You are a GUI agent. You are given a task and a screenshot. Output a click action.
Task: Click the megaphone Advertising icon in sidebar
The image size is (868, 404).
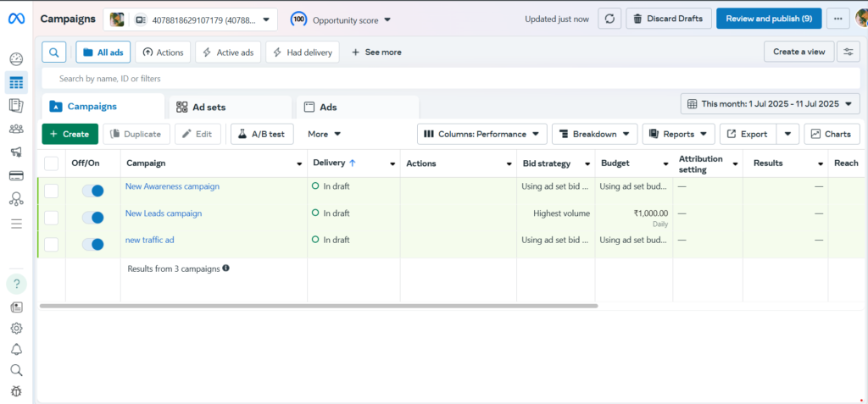16,152
